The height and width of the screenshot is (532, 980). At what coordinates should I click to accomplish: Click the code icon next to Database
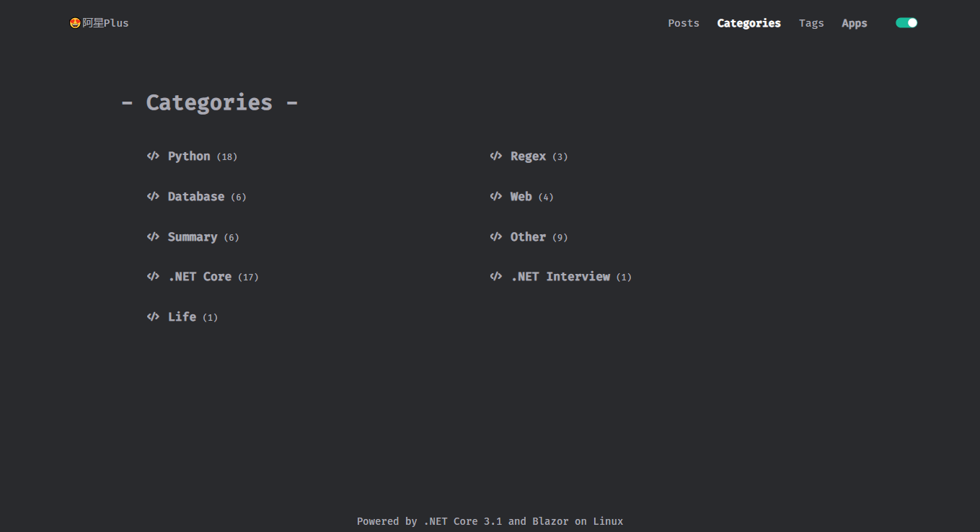pyautogui.click(x=153, y=196)
